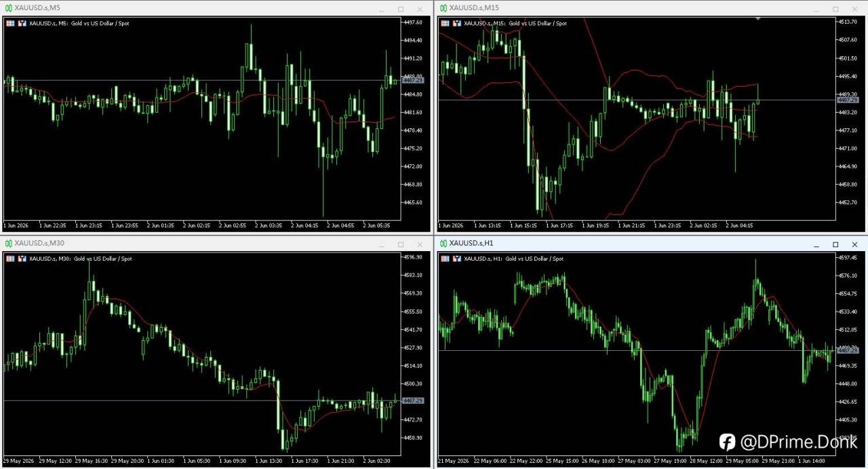Click '1 Jun 21:15' on the M15 time axis
Viewport: 868px width, 469px height.
(x=631, y=225)
